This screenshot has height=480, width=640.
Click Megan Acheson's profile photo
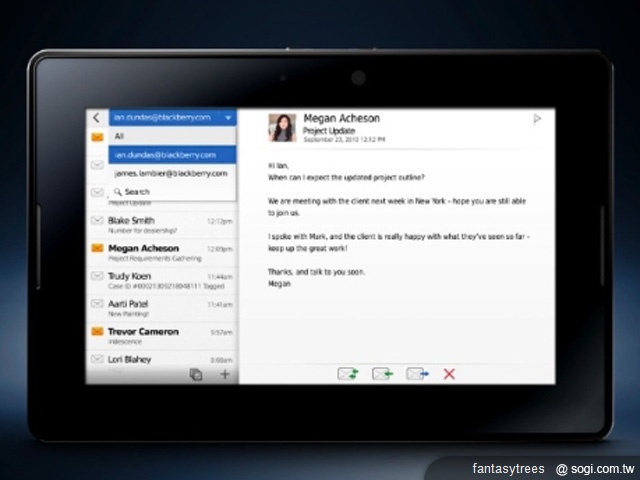pos(282,127)
